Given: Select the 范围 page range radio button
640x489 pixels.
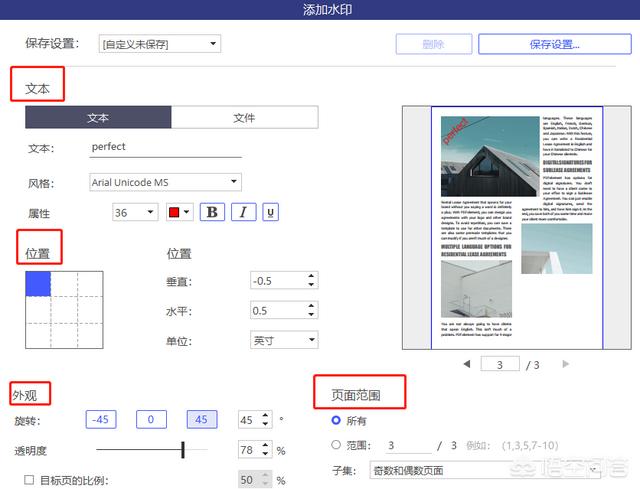Looking at the screenshot, I should [x=336, y=445].
